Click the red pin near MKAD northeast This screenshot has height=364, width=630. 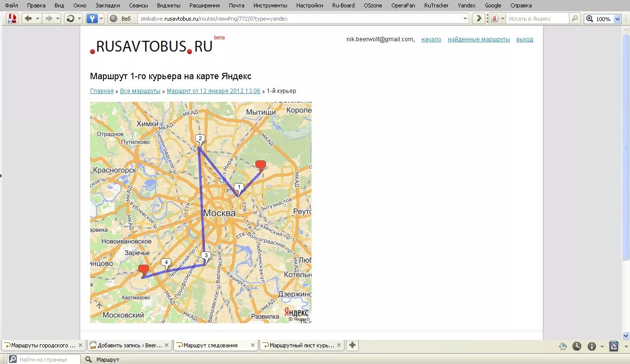click(260, 166)
